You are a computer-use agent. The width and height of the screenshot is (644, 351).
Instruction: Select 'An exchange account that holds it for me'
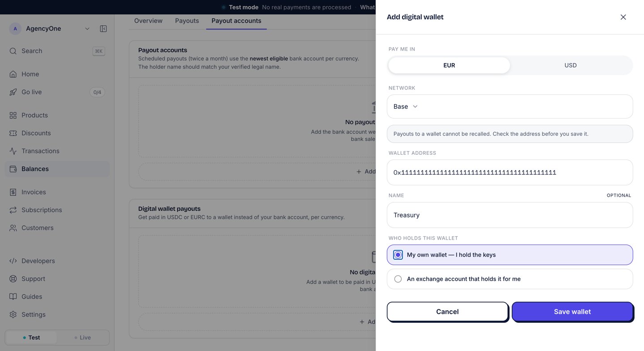(510, 279)
